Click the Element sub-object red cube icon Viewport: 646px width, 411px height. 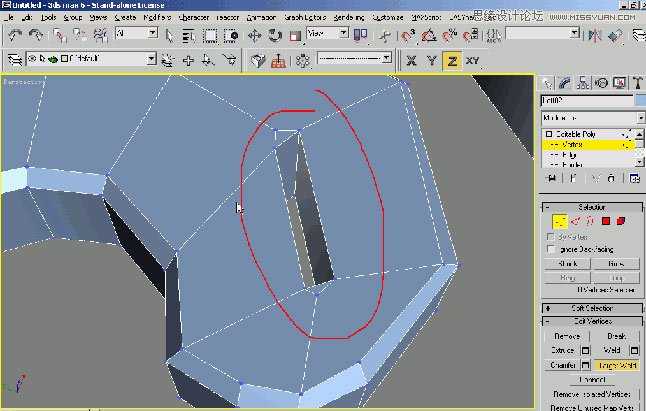click(x=621, y=222)
